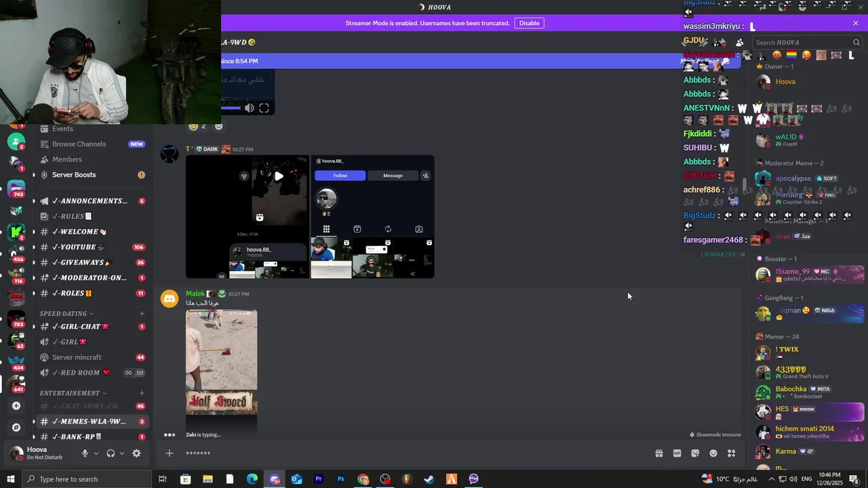The height and width of the screenshot is (488, 868).
Task: Launch Premiere Pro from the taskbar
Action: [x=318, y=479]
